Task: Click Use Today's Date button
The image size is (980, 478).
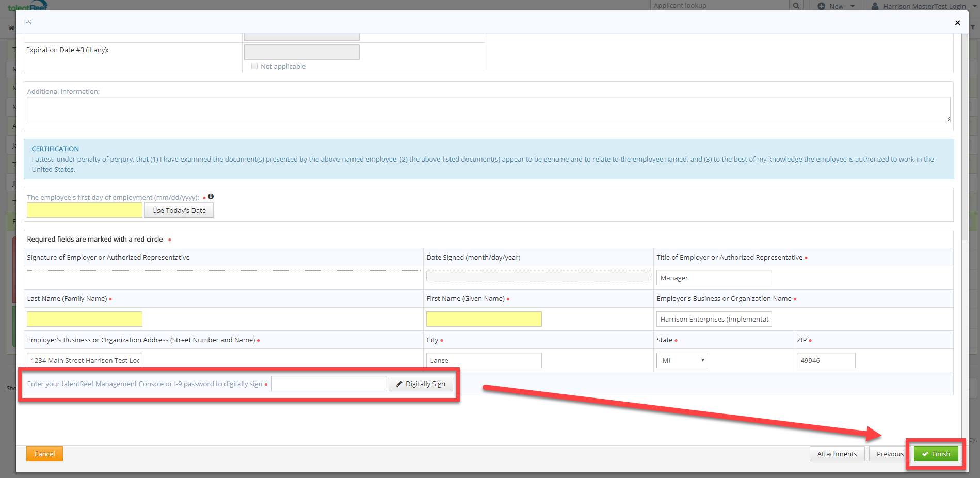Action: tap(179, 210)
